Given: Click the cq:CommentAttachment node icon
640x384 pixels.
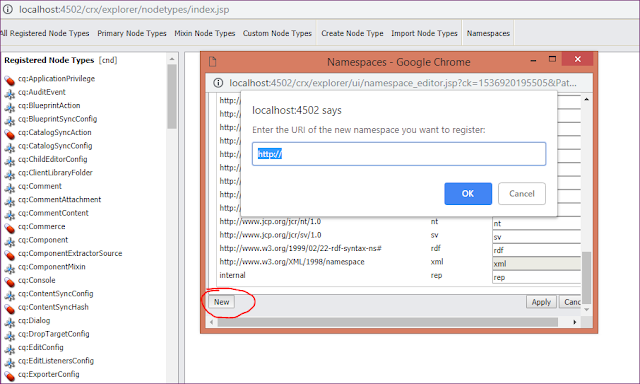Looking at the screenshot, I should [9, 202].
